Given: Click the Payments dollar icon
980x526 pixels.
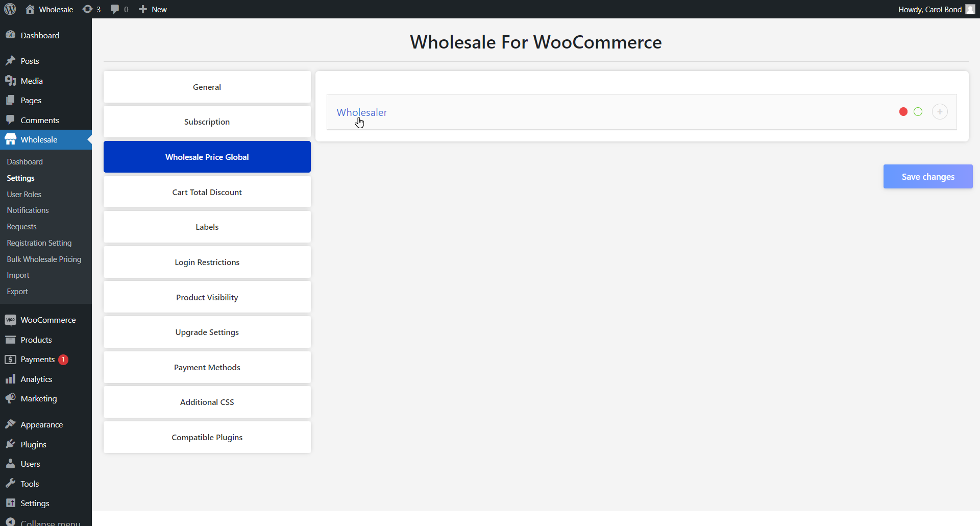Looking at the screenshot, I should (10, 360).
